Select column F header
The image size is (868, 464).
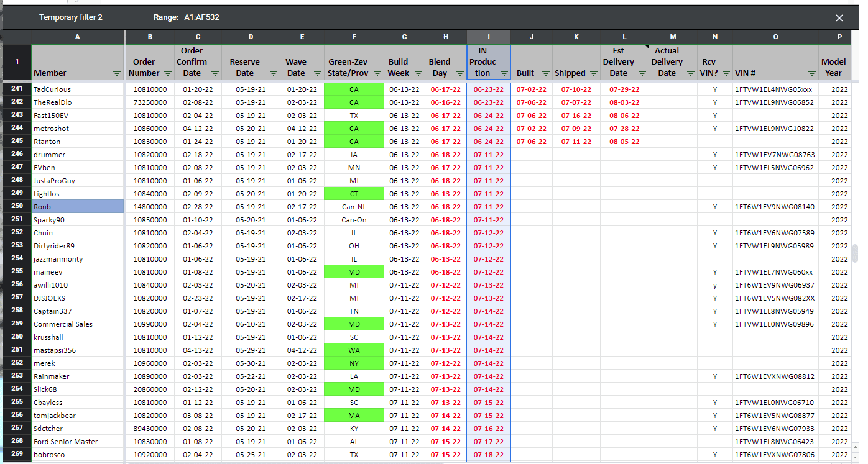click(354, 37)
